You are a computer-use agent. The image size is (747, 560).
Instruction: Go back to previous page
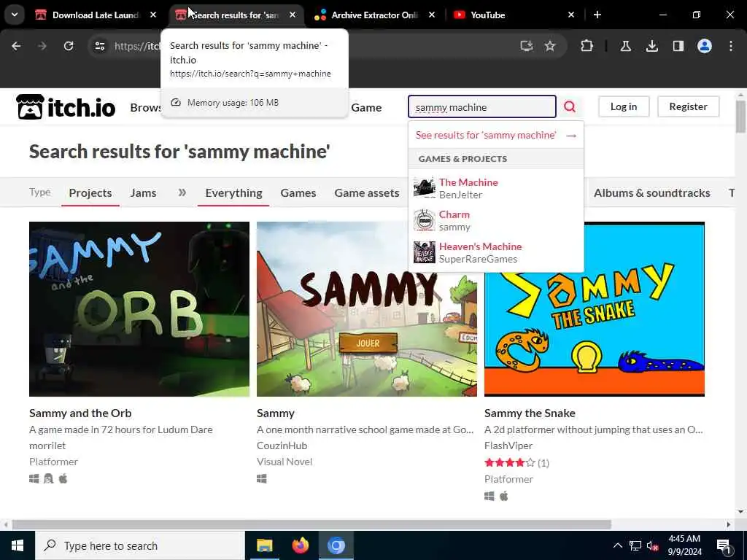pyautogui.click(x=16, y=46)
